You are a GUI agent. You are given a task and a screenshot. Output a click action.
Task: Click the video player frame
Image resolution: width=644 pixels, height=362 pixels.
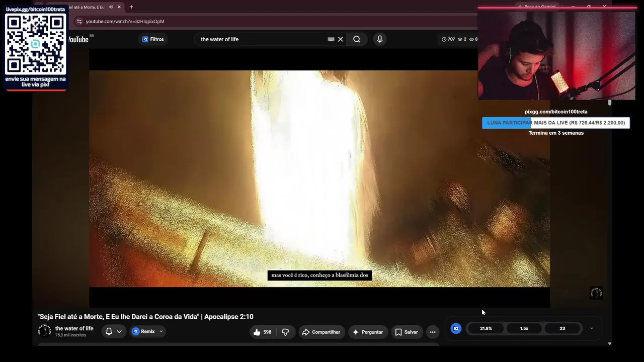[319, 178]
